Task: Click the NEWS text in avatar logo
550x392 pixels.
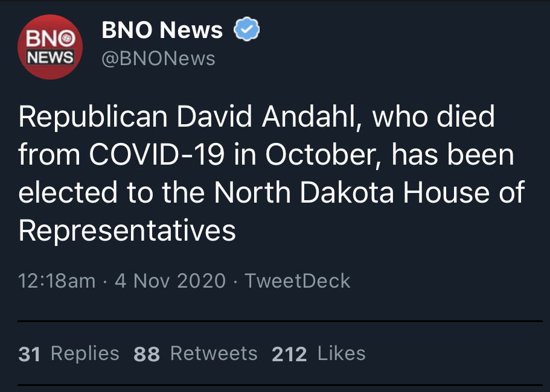Action: 50,57
